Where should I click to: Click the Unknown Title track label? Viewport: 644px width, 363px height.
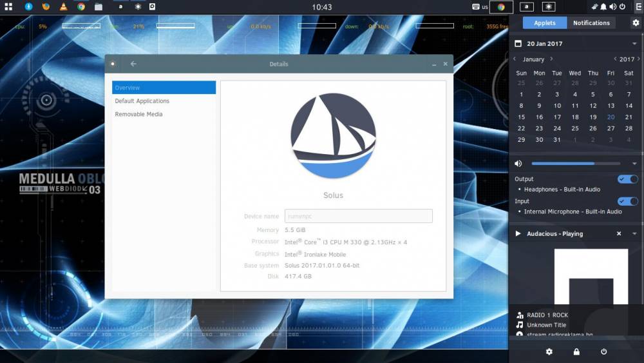(546, 325)
